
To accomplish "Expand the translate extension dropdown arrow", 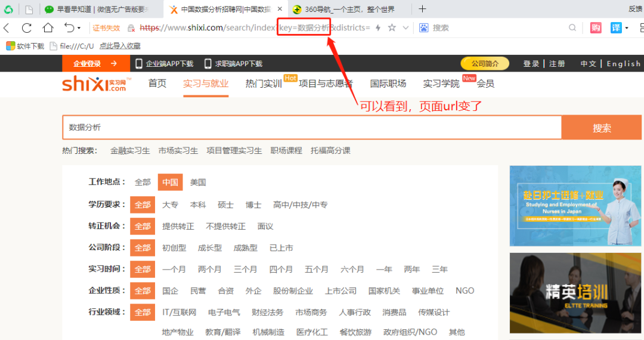I will point(627,28).
